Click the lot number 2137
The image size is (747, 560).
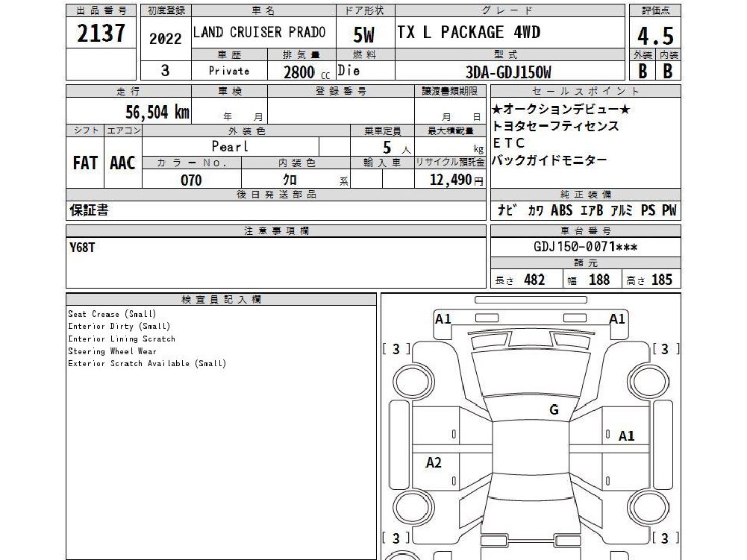pos(101,34)
